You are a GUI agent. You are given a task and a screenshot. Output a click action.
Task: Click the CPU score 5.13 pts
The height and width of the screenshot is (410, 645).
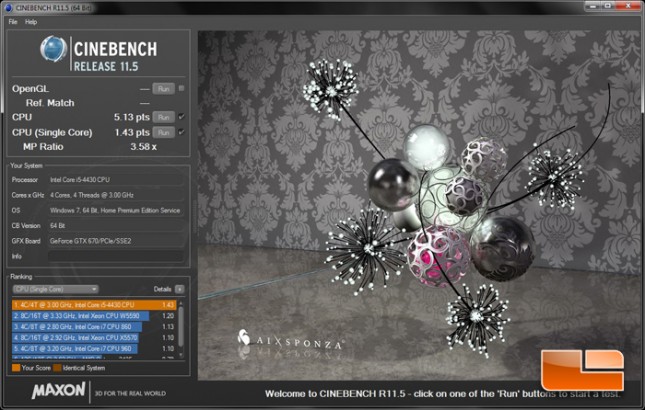pyautogui.click(x=132, y=117)
